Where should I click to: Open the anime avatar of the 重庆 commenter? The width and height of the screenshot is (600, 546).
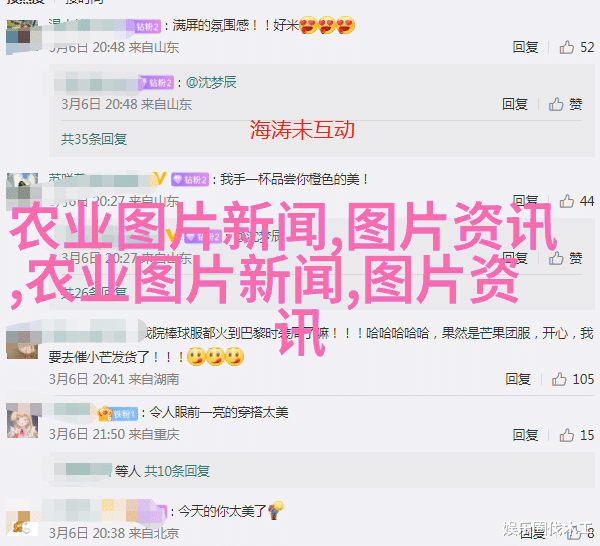(x=23, y=421)
